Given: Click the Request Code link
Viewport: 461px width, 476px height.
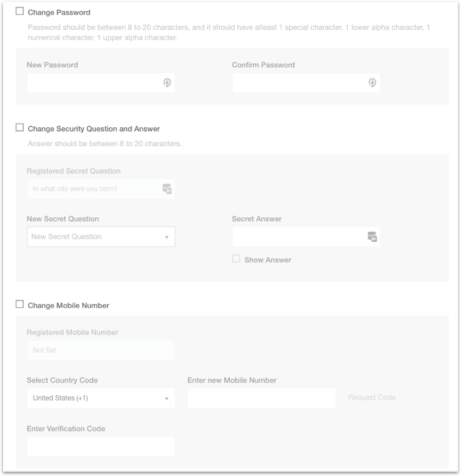Looking at the screenshot, I should [372, 397].
